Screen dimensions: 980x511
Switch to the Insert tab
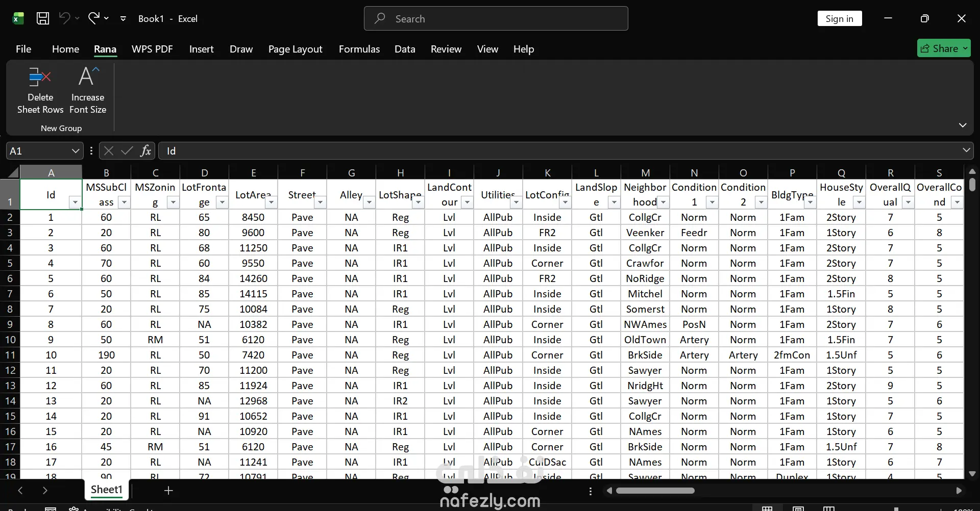201,49
